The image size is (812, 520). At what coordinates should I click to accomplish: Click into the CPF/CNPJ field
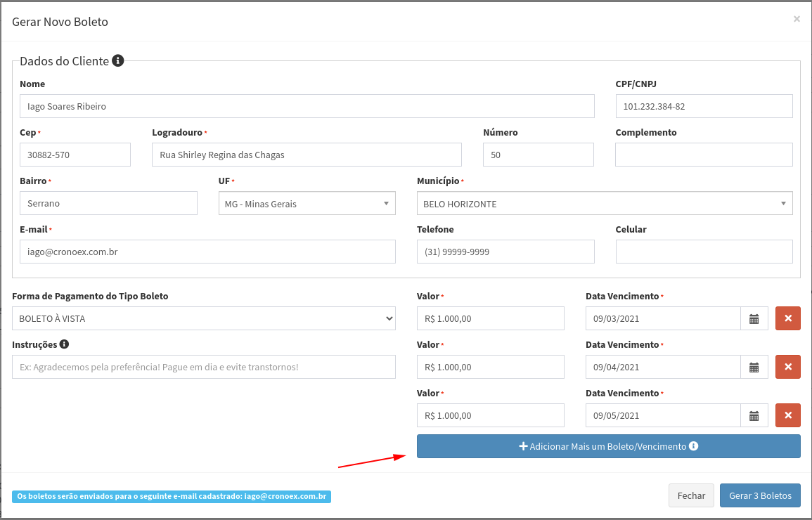click(704, 106)
